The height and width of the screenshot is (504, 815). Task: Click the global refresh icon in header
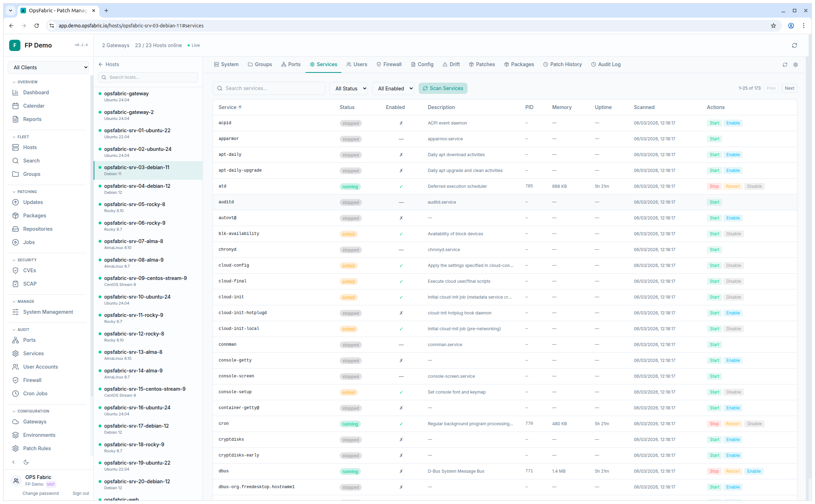794,45
